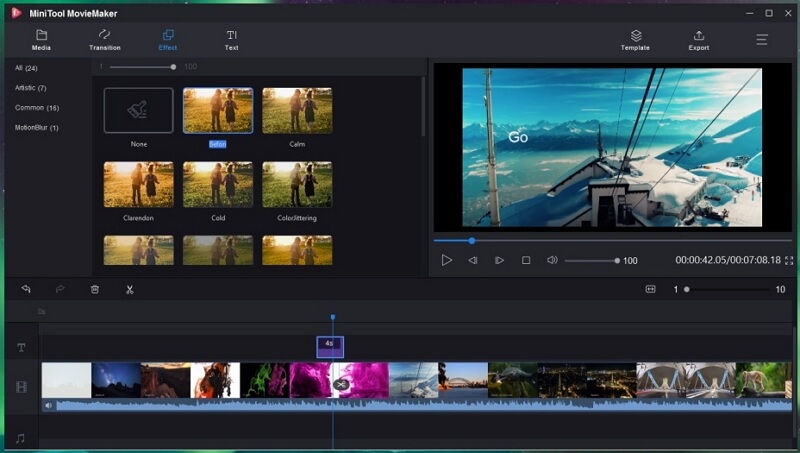Select the MotionBlur (1) category
Viewport: 800px width, 453px height.
[37, 128]
